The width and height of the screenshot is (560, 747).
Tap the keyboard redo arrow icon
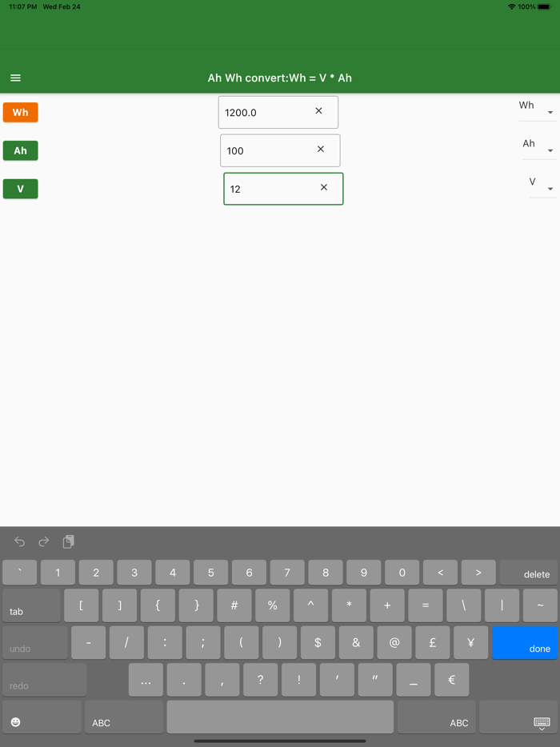click(x=44, y=541)
